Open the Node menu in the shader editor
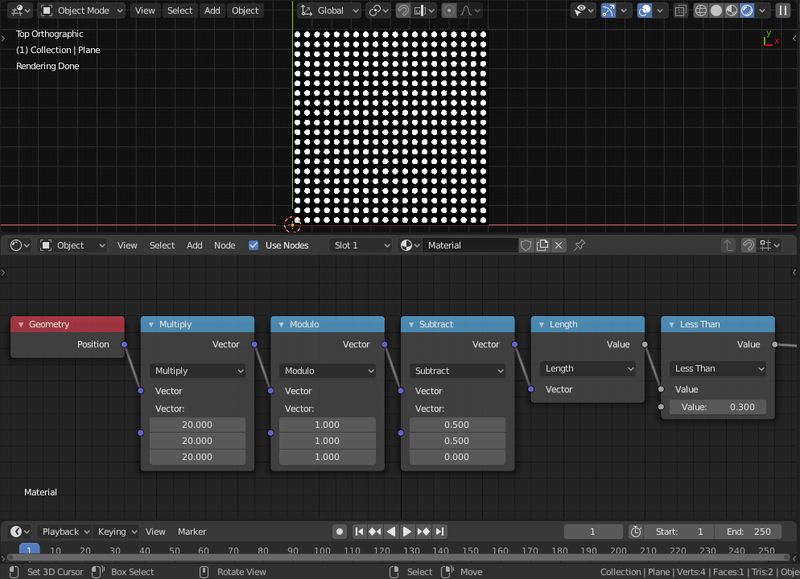 coord(224,245)
